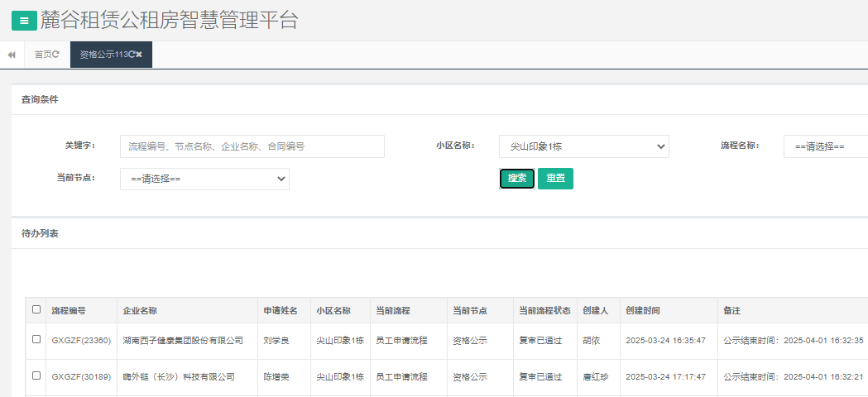Open the 小区名称 dropdown showing 尖山印象1栋

click(x=583, y=146)
